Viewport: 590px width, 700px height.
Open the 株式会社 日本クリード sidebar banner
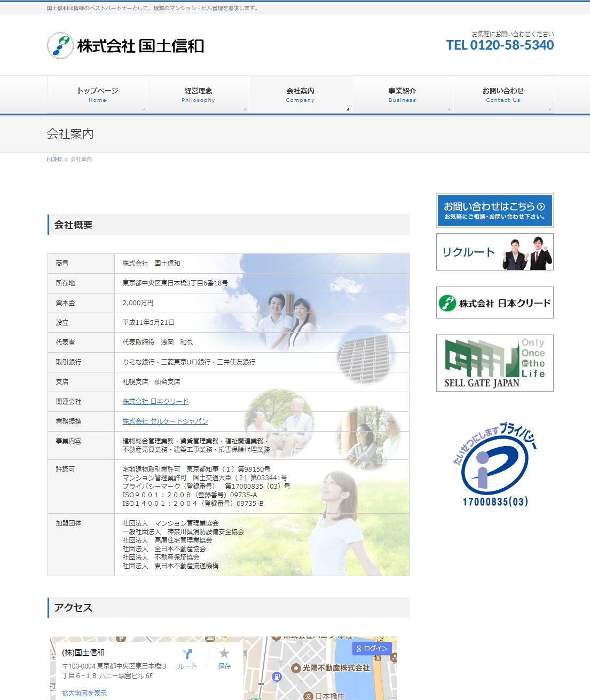point(495,303)
